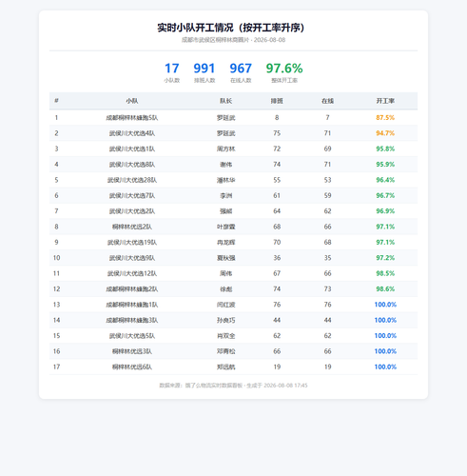
Task: Select team 武侯川大优选8队
Action: tap(132, 165)
